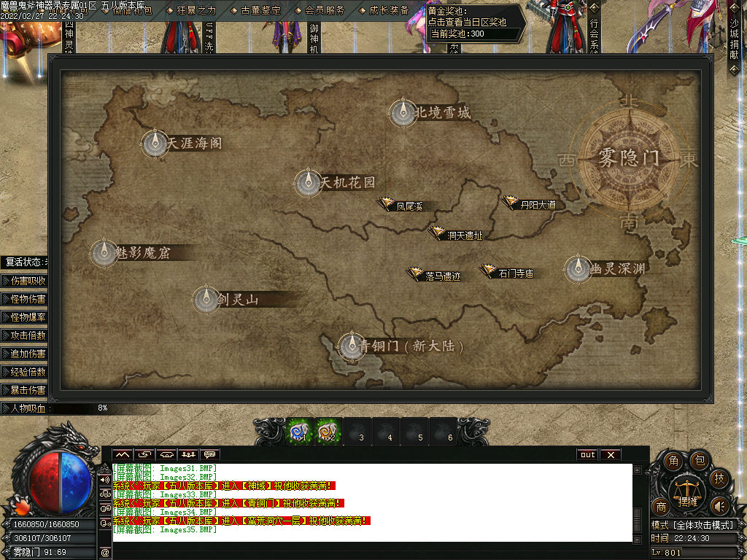Expand 怪物伤害 stat row
The height and width of the screenshot is (560, 747).
(24, 298)
